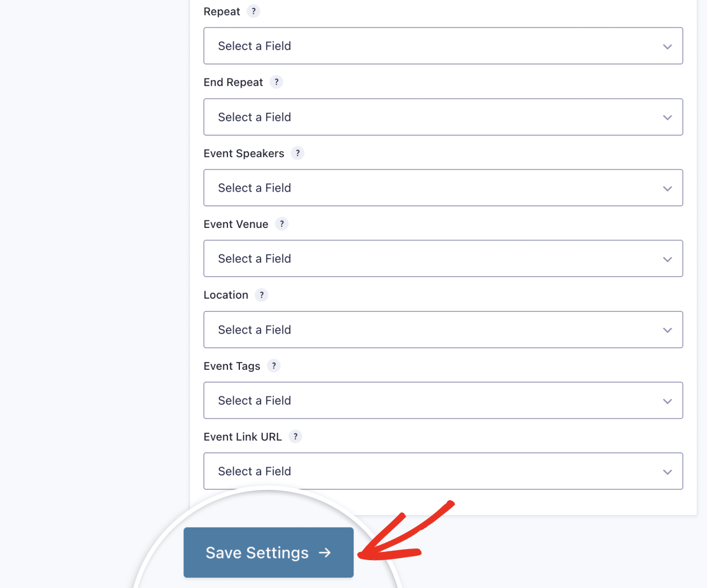Select a field for Event Speakers

coord(443,188)
